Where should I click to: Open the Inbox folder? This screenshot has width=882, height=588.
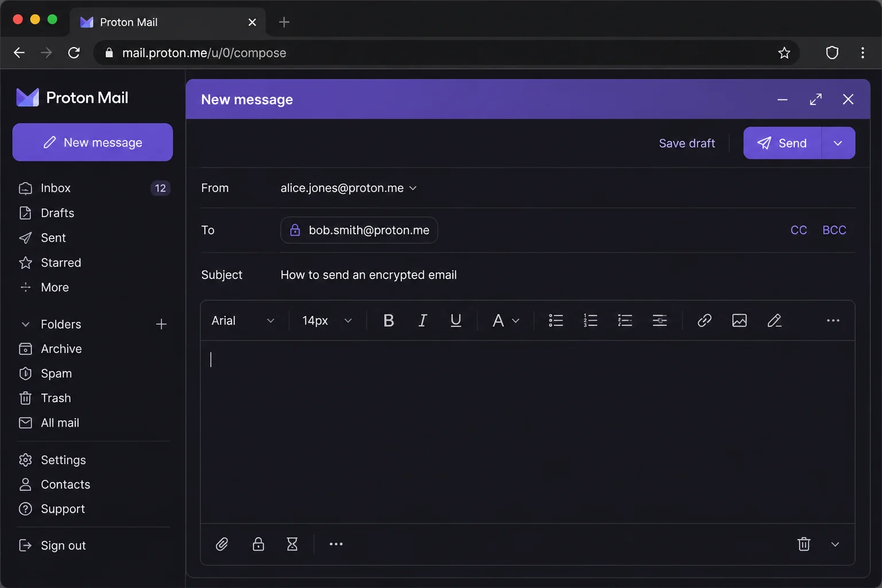click(56, 188)
